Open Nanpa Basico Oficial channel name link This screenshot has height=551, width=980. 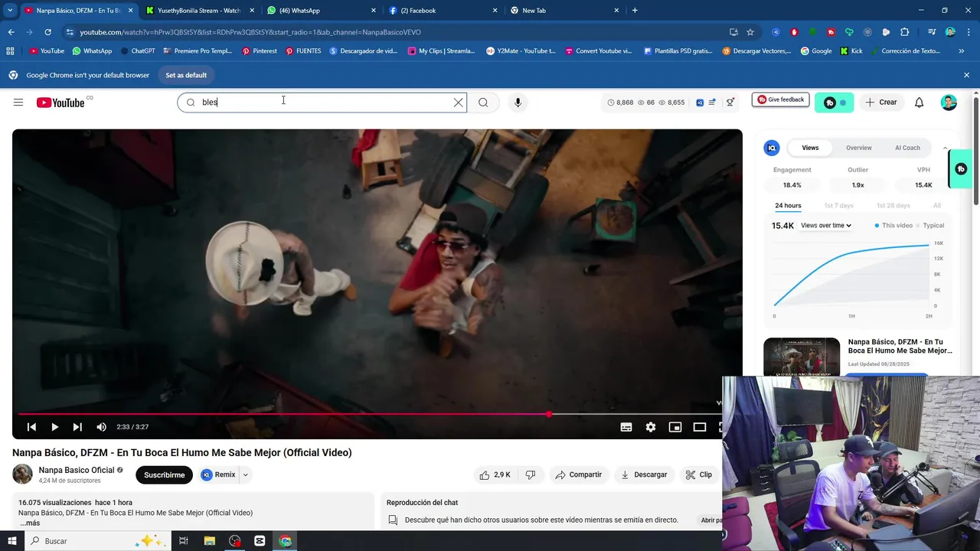pyautogui.click(x=76, y=470)
